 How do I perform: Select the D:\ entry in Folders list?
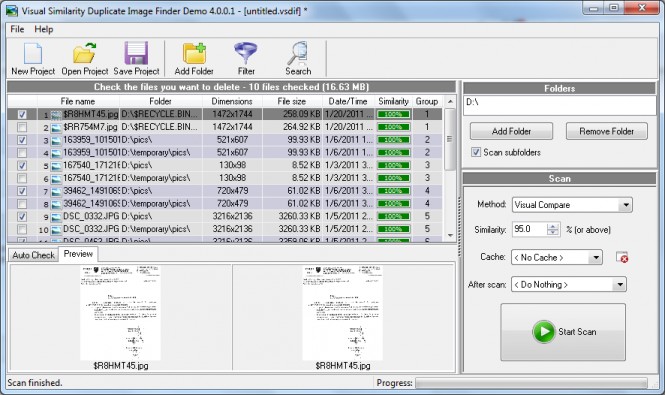[472, 102]
